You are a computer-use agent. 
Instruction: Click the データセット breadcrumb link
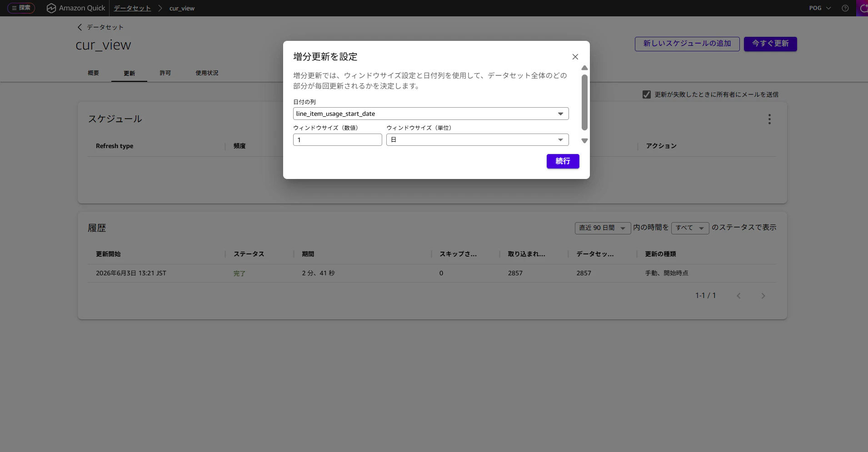(x=132, y=8)
